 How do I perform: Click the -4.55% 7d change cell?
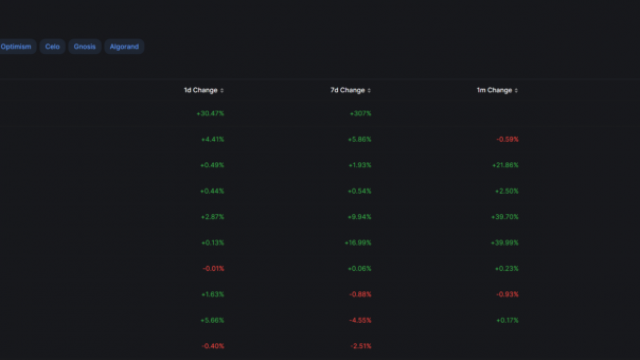(x=360, y=320)
